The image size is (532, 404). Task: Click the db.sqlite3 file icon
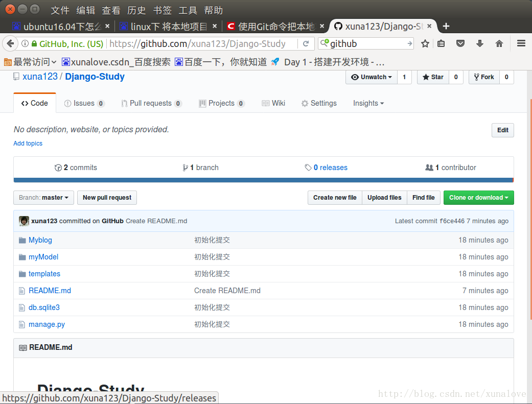[x=21, y=307]
